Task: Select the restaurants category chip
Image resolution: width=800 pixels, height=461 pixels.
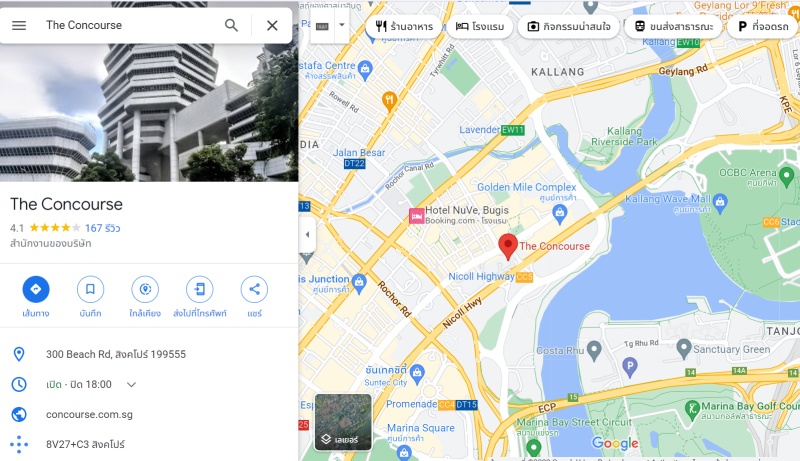Action: click(404, 26)
